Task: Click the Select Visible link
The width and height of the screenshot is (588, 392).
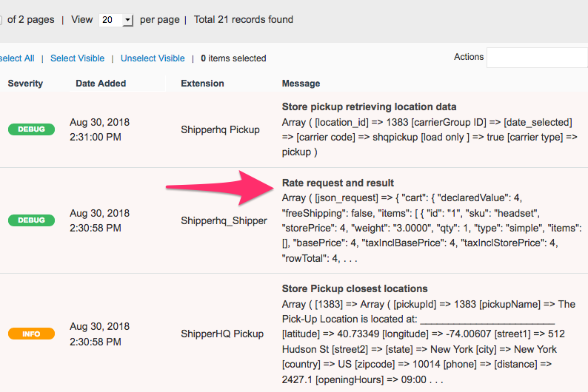Action: 77,58
